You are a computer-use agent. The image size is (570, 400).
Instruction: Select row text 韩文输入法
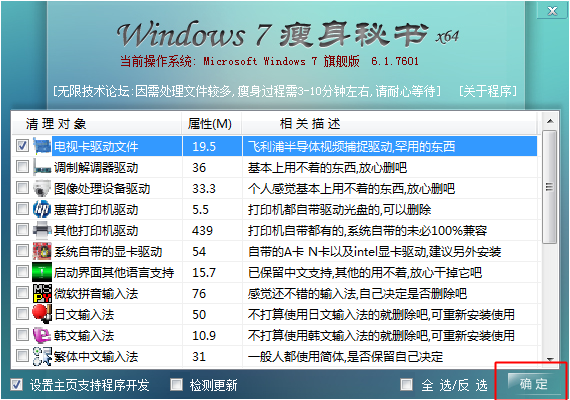coord(84,336)
